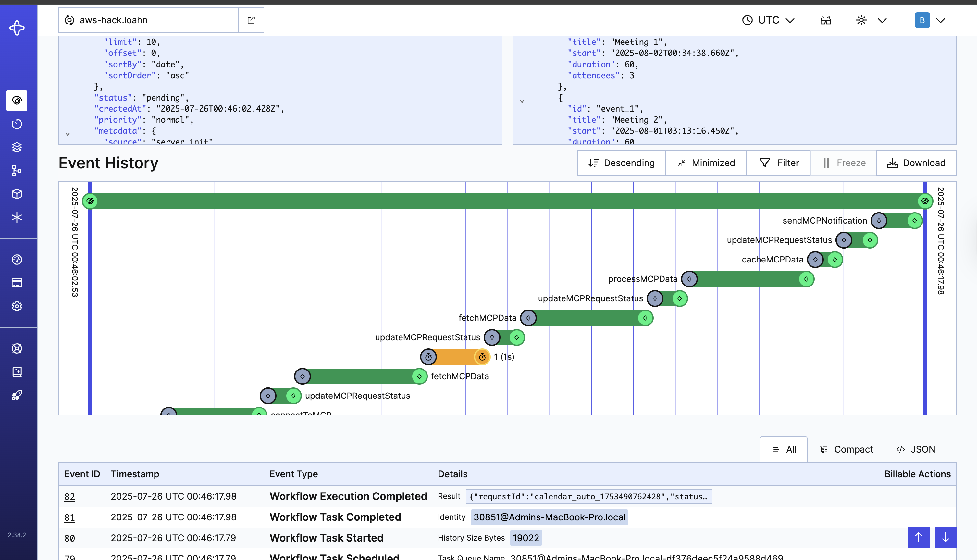The height and width of the screenshot is (560, 977).
Task: Open Schedules via sidebar clock icon
Action: click(17, 124)
